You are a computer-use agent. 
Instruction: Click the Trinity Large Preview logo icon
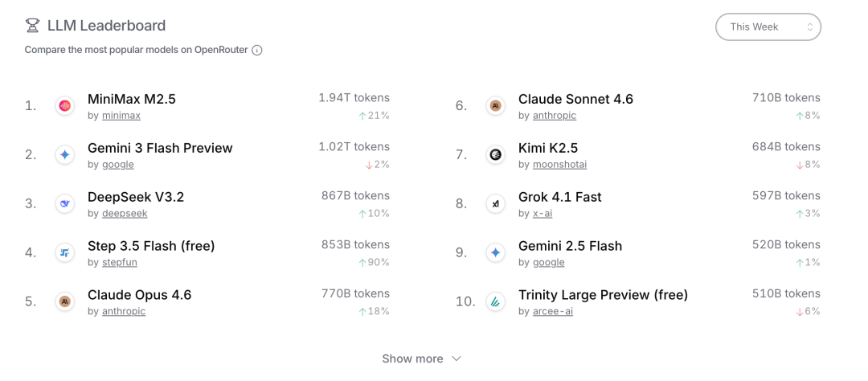[496, 302]
